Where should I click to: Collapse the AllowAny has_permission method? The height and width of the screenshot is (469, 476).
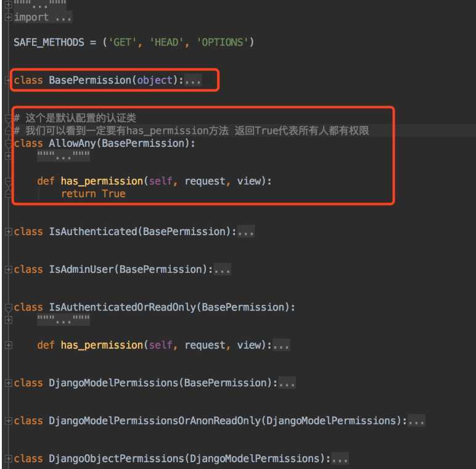(9, 181)
